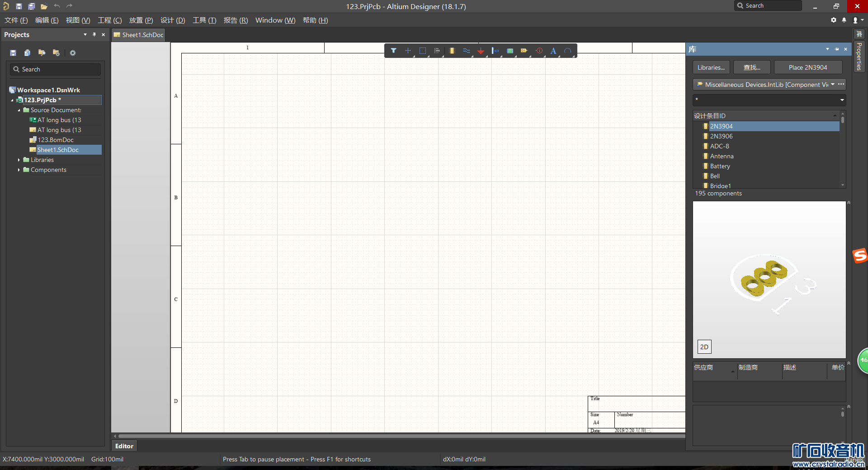Toggle pin on the library panel

836,49
